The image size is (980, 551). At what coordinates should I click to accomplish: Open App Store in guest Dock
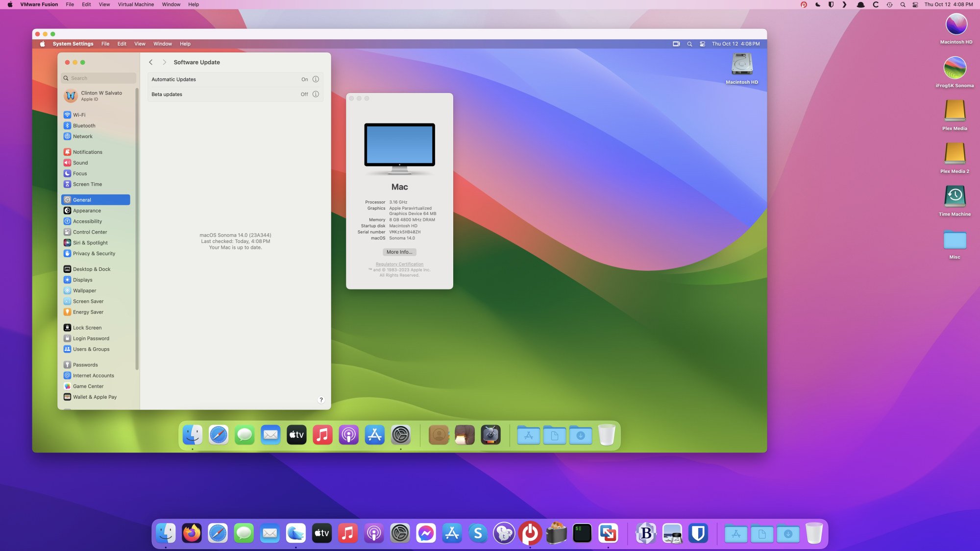[x=374, y=435]
